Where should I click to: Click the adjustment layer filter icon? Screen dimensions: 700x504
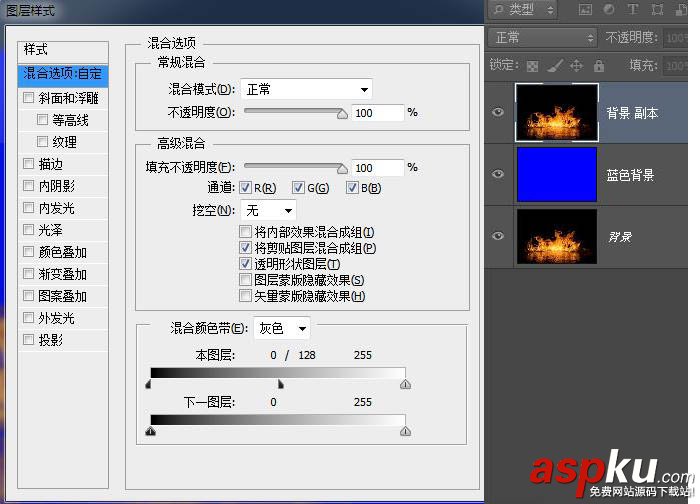point(609,9)
